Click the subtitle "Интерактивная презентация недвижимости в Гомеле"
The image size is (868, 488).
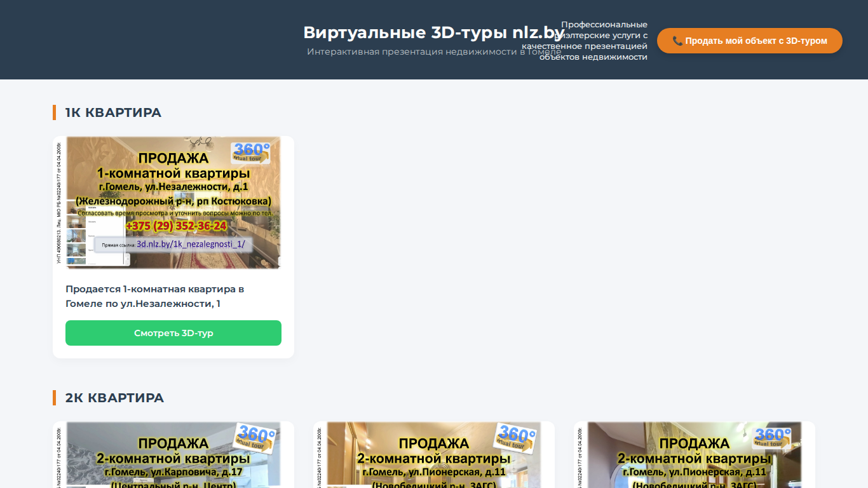(434, 51)
